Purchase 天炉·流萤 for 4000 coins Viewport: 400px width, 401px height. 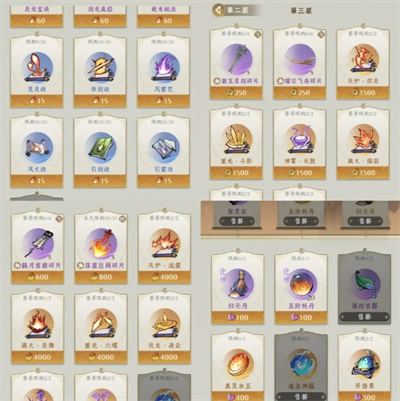[164, 277]
